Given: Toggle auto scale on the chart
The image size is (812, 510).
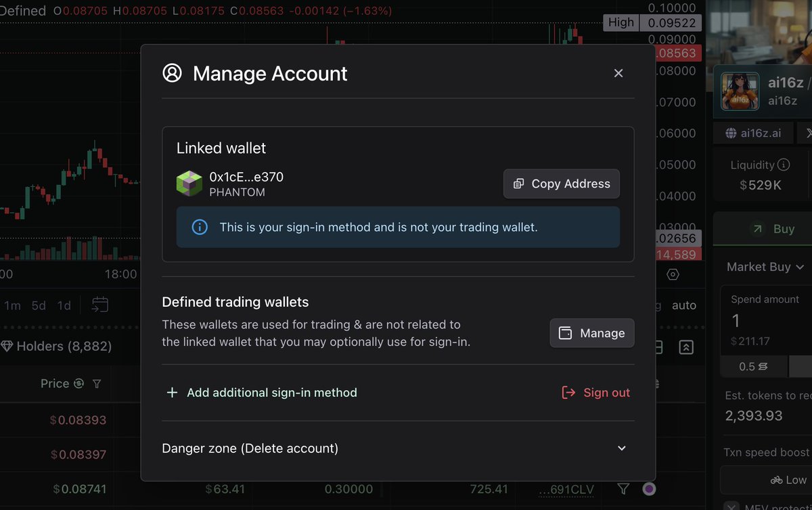Looking at the screenshot, I should tap(684, 305).
